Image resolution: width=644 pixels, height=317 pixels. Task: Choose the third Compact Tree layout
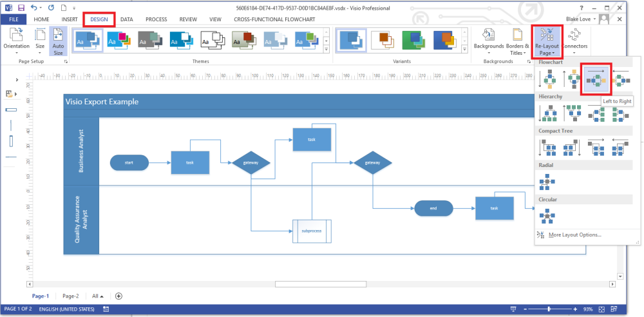(x=596, y=148)
